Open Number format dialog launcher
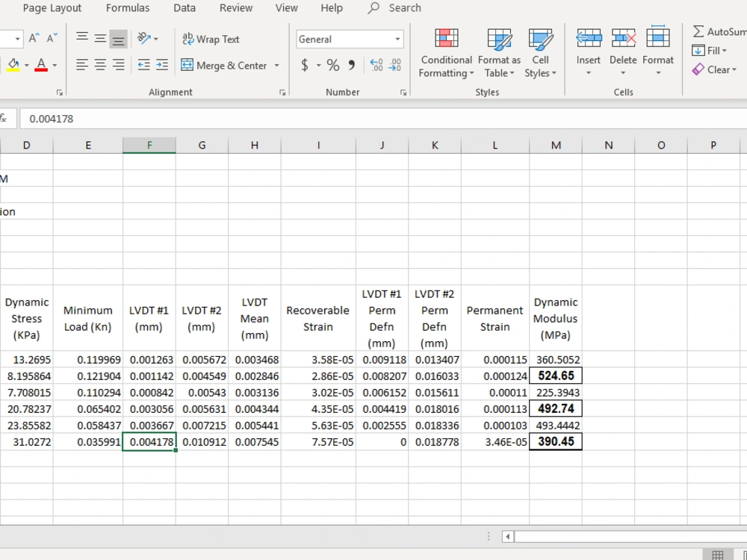The image size is (747, 560). (403, 93)
